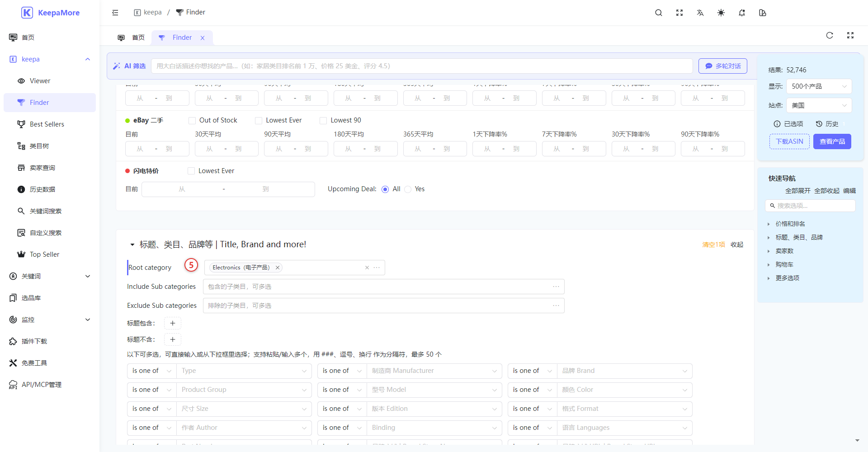
Task: Open the 品牌 Brand dropdown
Action: (624, 371)
